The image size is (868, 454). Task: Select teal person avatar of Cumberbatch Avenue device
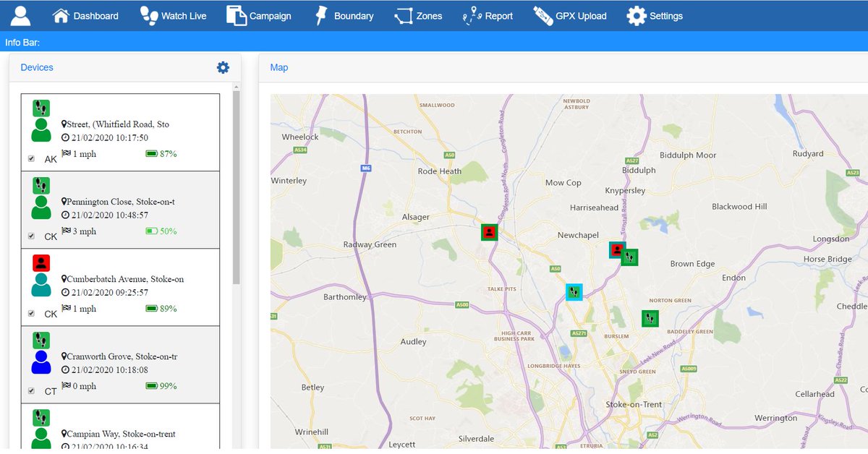pos(41,285)
